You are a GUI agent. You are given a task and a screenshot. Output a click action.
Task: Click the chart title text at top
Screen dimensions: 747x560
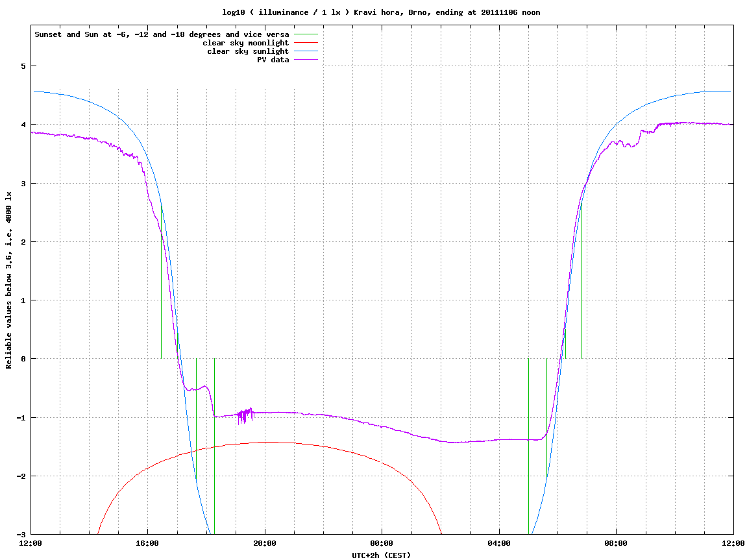381,12
